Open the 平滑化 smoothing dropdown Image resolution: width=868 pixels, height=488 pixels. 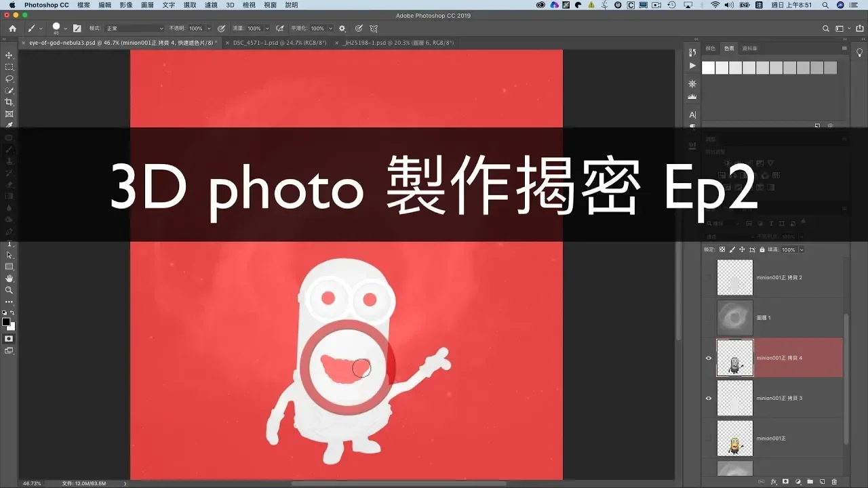(330, 28)
